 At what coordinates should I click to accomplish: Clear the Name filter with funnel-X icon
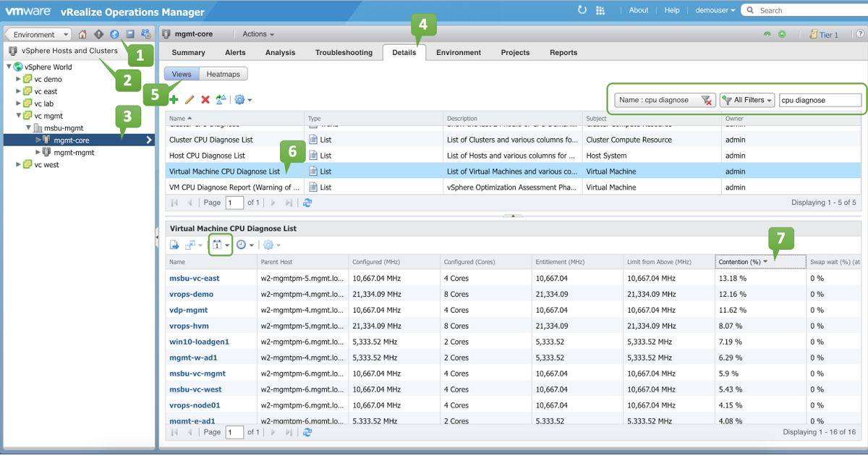pos(706,101)
